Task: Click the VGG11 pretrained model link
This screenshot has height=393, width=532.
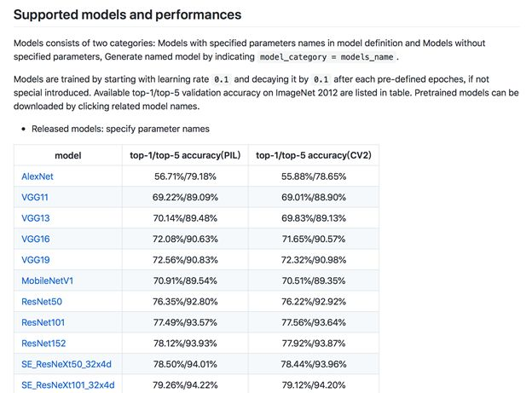Action: (x=35, y=197)
